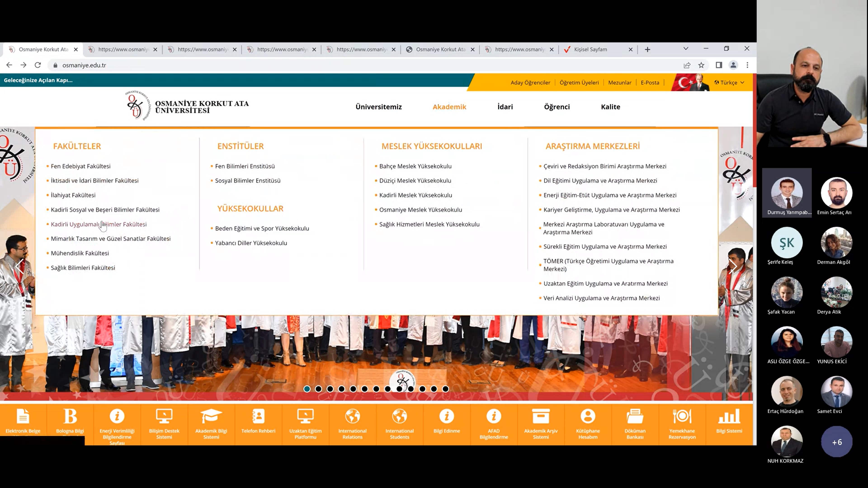Expand the Akademik menu
The height and width of the screenshot is (488, 868).
449,107
